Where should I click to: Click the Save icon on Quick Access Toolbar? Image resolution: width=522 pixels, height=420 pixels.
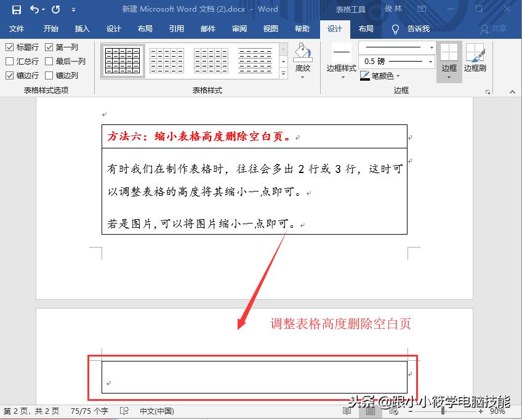click(15, 9)
